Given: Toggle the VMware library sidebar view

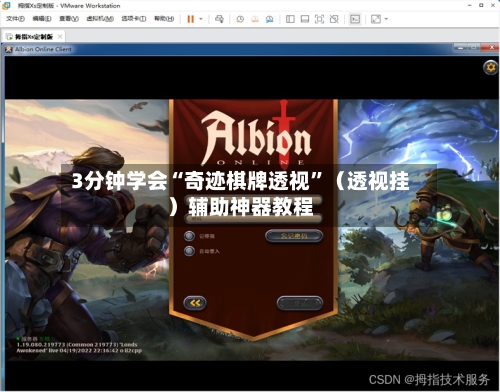Looking at the screenshot, I should [x=290, y=19].
